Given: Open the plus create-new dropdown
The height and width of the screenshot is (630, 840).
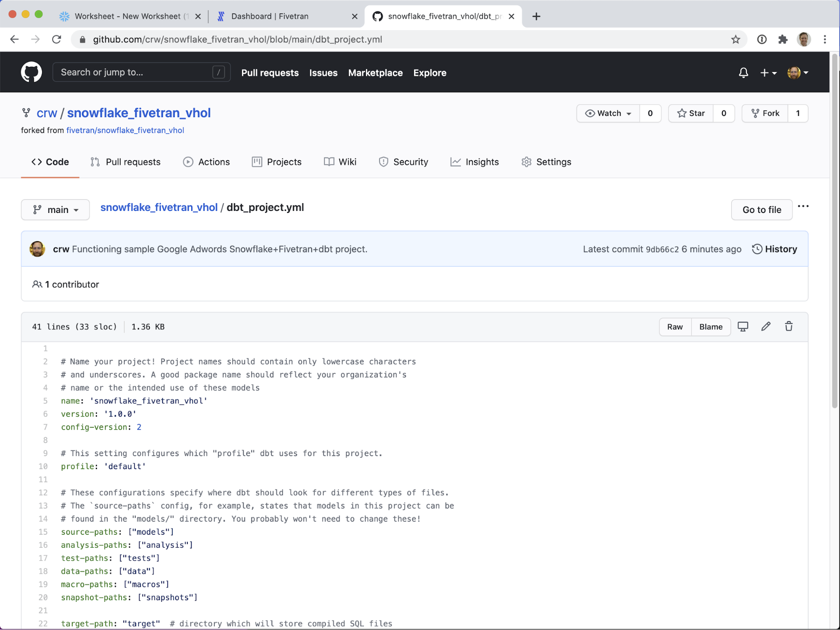Looking at the screenshot, I should pos(768,73).
